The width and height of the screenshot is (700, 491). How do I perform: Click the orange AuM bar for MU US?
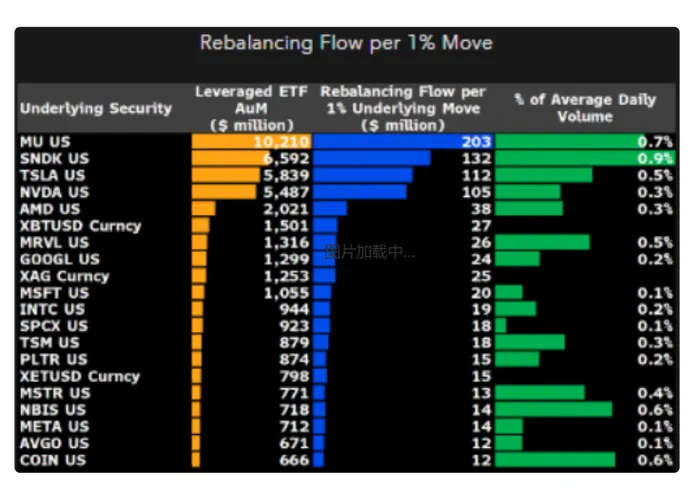[251, 142]
